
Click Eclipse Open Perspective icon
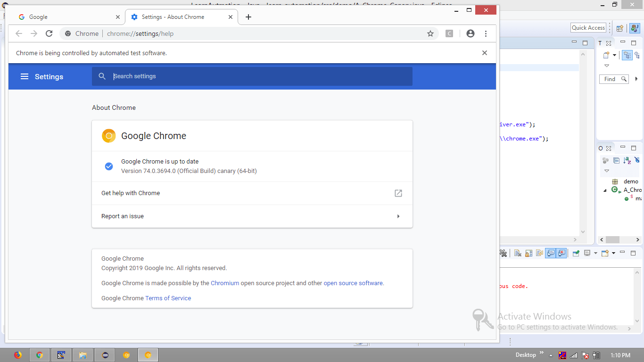[x=620, y=28]
